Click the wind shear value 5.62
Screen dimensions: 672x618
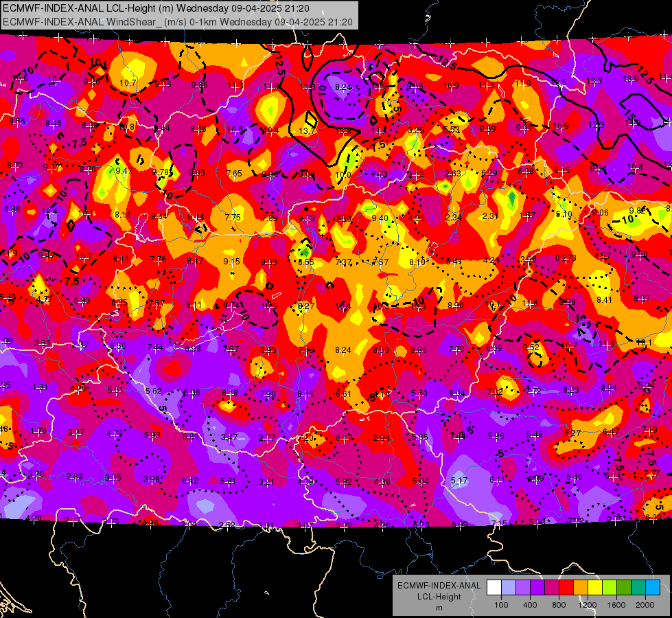154,391
